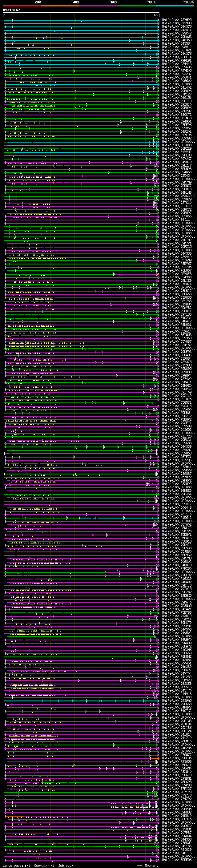
Task: Open the UniRef100_Q43564 hit label
Action: point(176,43)
